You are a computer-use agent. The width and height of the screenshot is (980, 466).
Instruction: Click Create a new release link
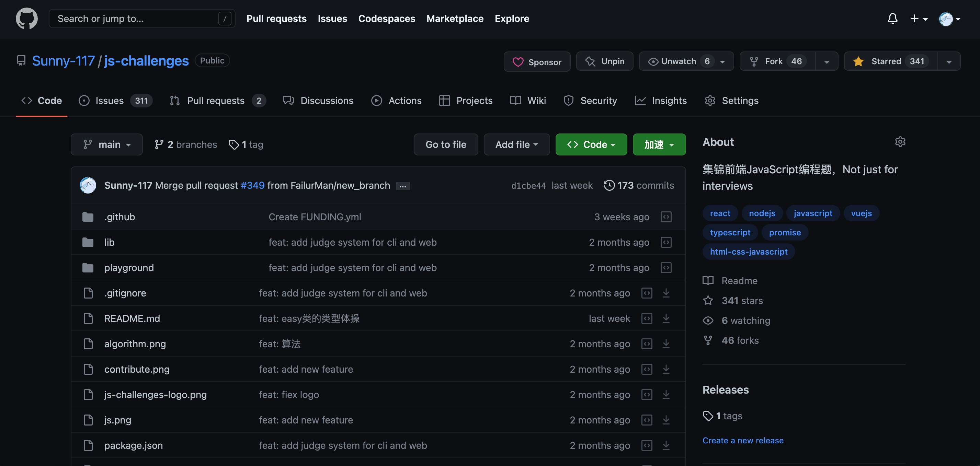tap(743, 440)
